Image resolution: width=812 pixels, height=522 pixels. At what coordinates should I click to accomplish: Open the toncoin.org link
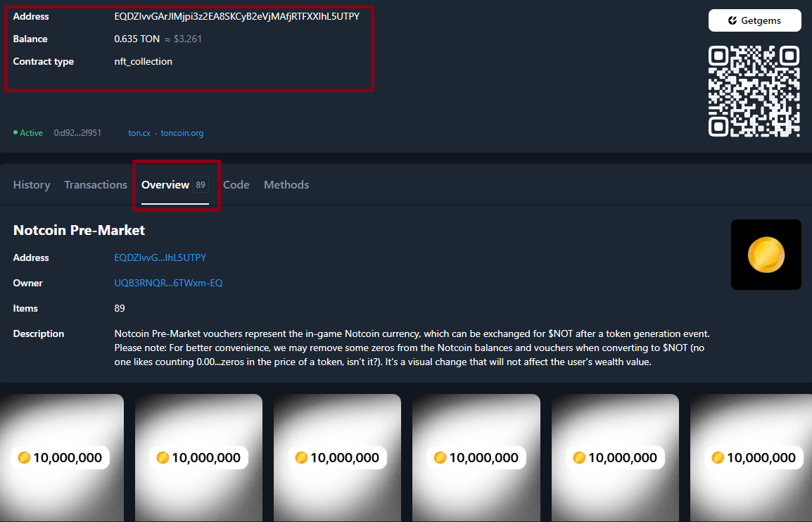click(182, 133)
